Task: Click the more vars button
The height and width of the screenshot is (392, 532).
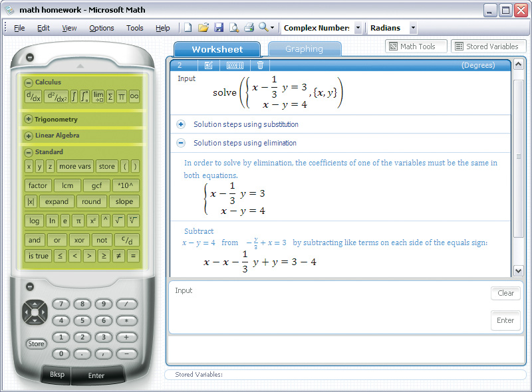Action: click(x=75, y=167)
